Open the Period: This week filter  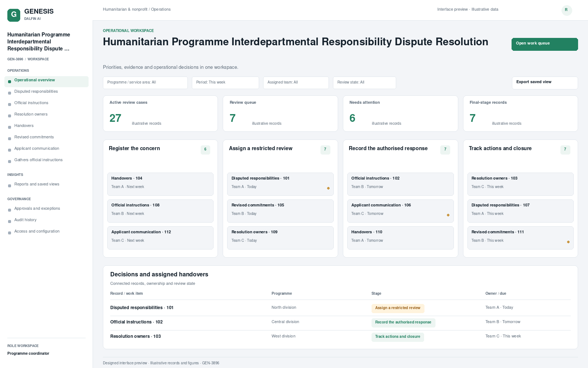225,83
